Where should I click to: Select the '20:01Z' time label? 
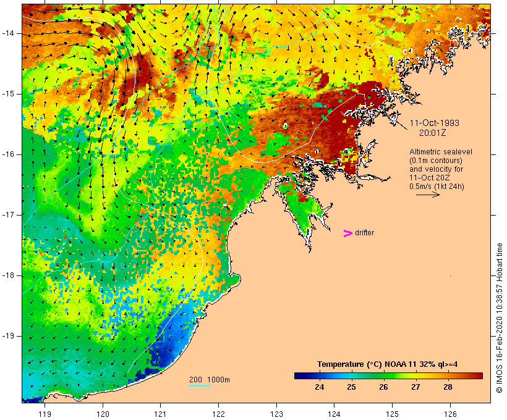coord(433,133)
